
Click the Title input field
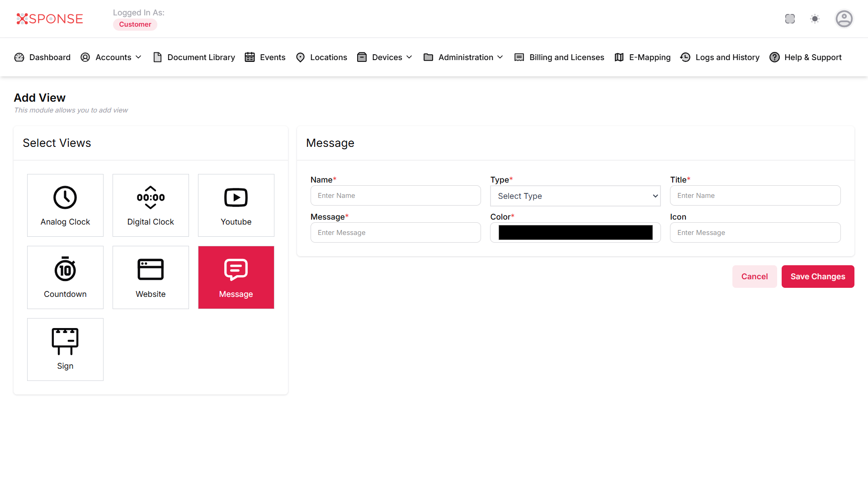coord(755,196)
